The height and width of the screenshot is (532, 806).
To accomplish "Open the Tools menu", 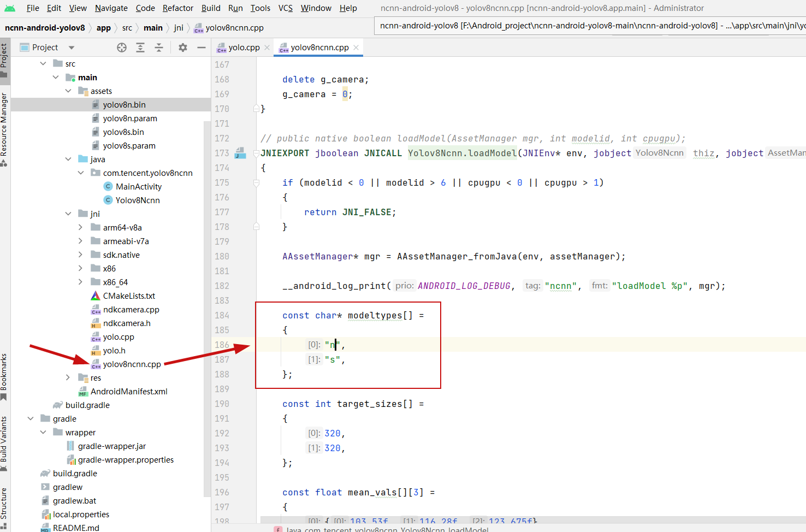I will point(260,8).
